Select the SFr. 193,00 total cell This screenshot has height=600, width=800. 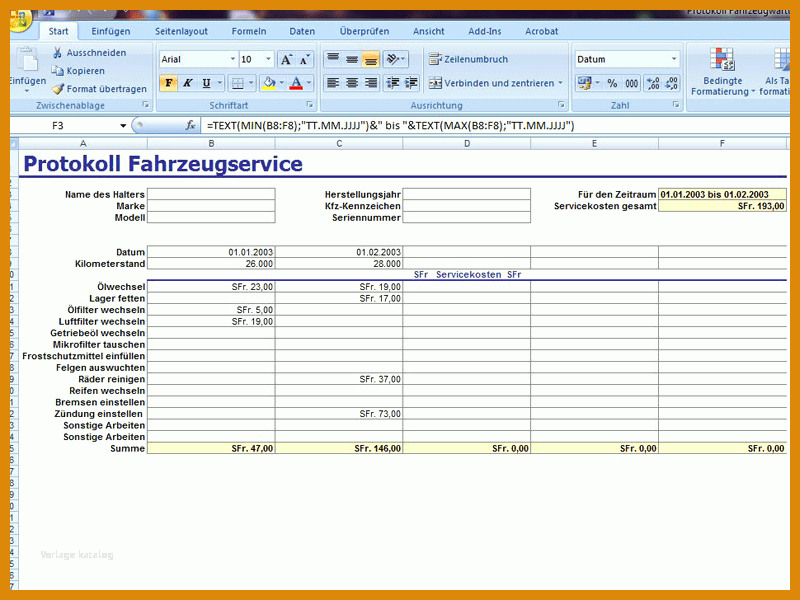[722, 206]
